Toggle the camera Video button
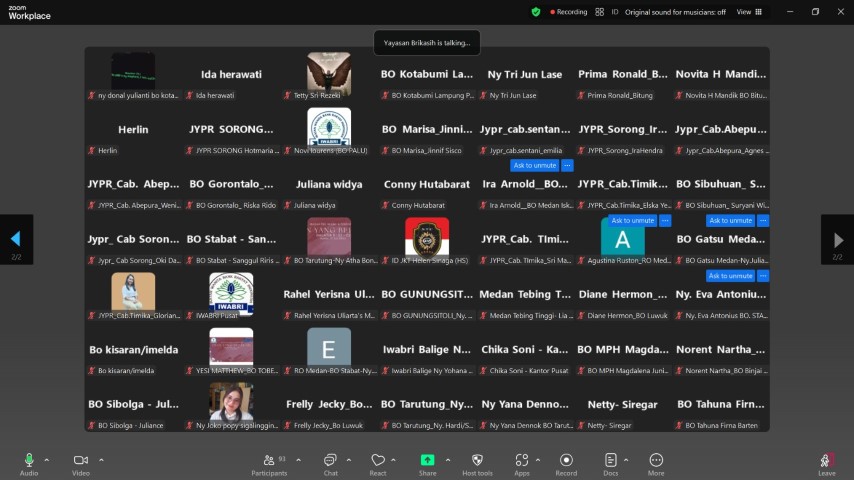This screenshot has width=854, height=480. [x=80, y=460]
